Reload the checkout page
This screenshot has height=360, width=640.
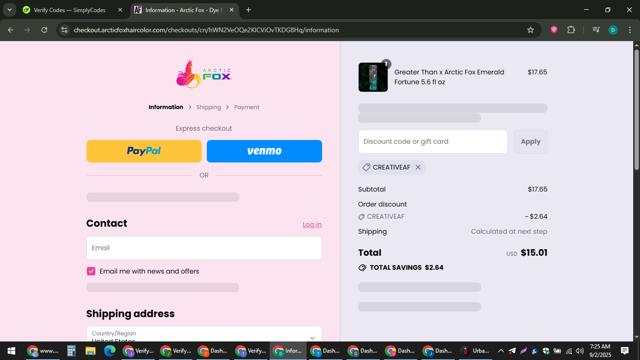pyautogui.click(x=44, y=30)
